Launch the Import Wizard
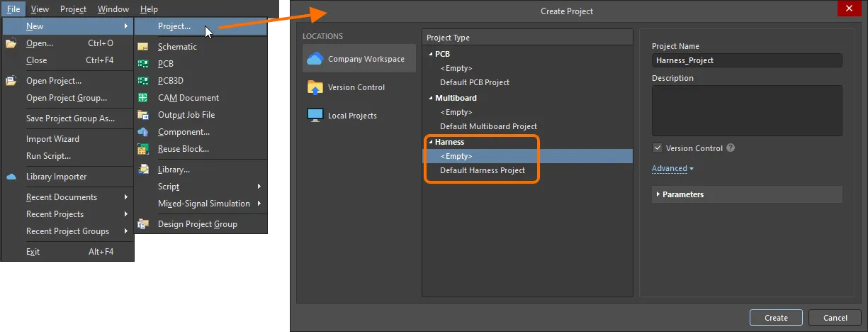This screenshot has width=868, height=332. click(68, 139)
